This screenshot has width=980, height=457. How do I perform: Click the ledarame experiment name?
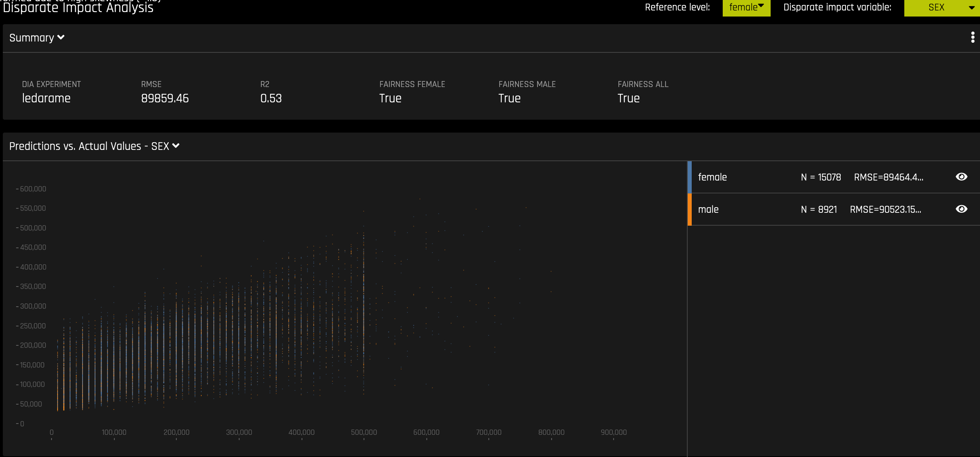tap(46, 98)
